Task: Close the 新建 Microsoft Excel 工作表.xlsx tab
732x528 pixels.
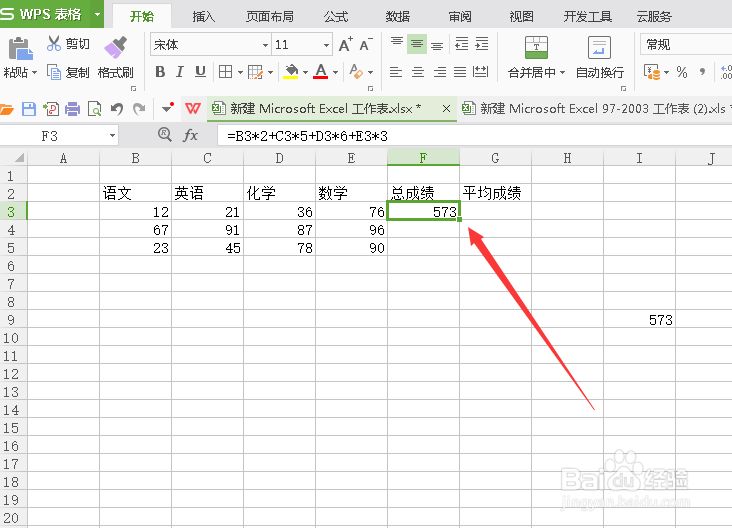Action: (446, 109)
